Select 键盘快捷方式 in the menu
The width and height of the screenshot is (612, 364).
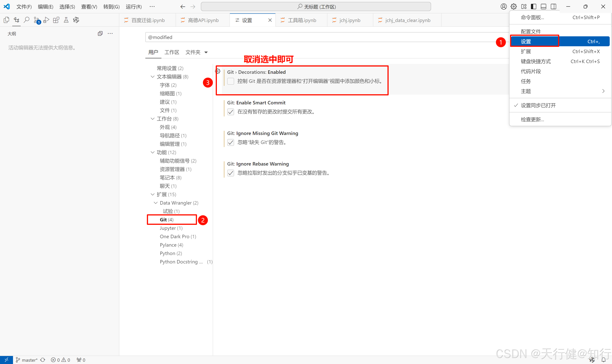[x=536, y=61]
